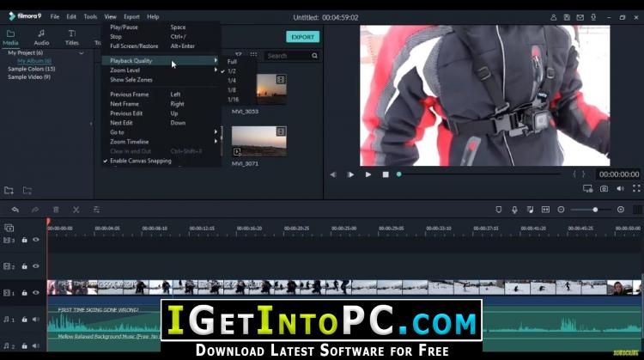Select the MVI_3071 media thumbnail

(x=258, y=142)
